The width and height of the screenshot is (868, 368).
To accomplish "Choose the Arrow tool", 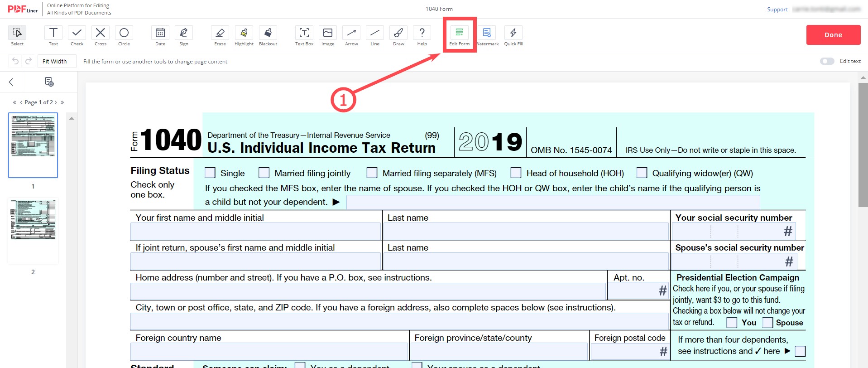I will pyautogui.click(x=351, y=36).
